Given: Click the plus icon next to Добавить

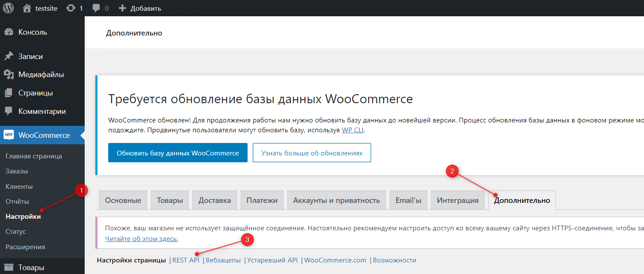Looking at the screenshot, I should pyautogui.click(x=122, y=8).
